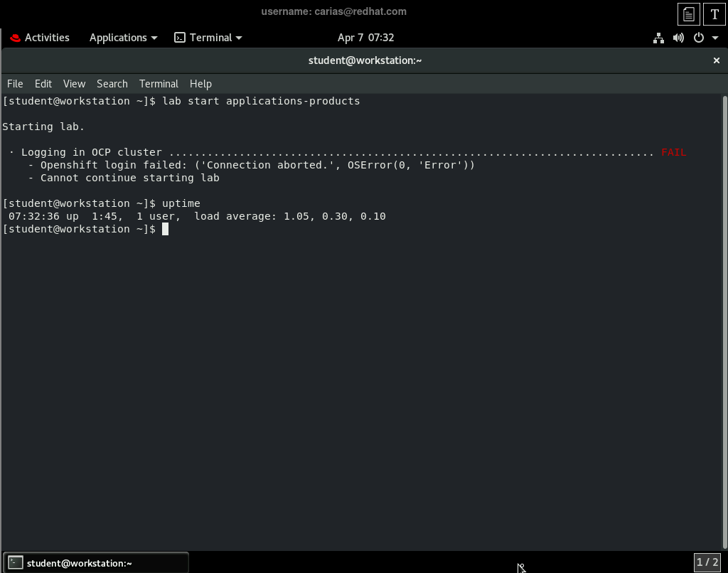Click the terminal cursor at last prompt

click(165, 229)
